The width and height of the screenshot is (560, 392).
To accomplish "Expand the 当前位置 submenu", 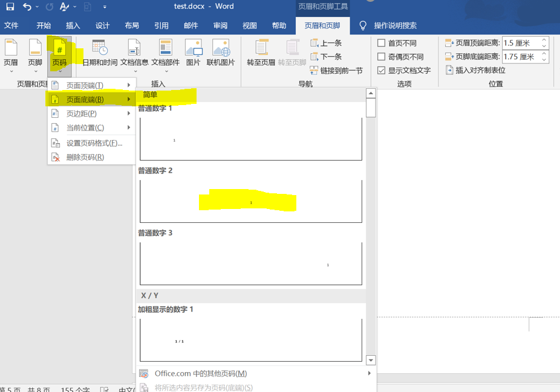I will [91, 127].
